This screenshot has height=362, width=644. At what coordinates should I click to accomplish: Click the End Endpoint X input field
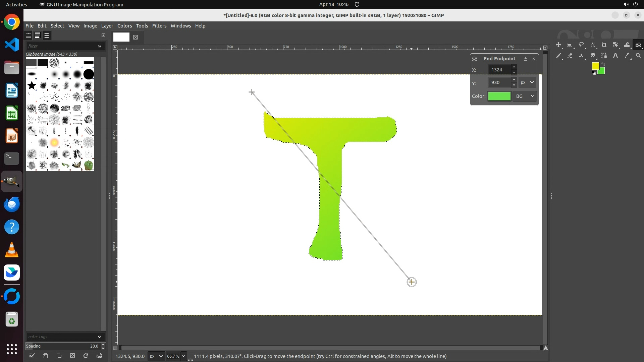[499, 70]
